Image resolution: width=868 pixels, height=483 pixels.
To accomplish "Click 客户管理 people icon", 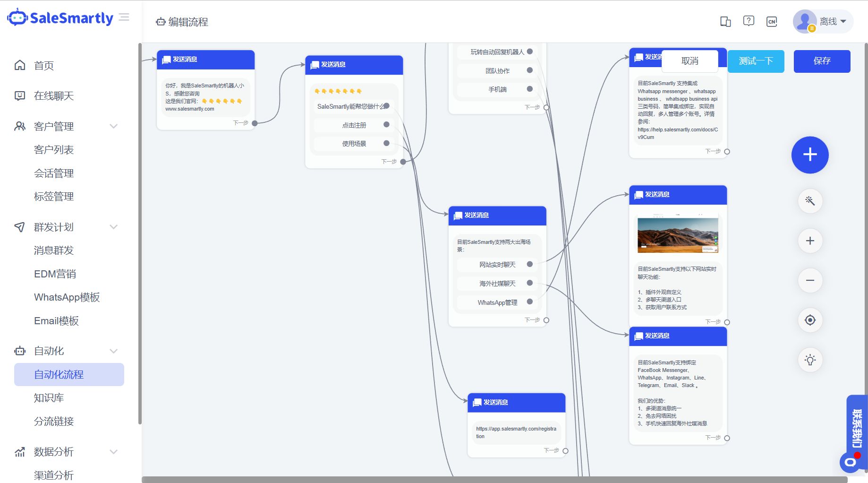I will point(20,126).
